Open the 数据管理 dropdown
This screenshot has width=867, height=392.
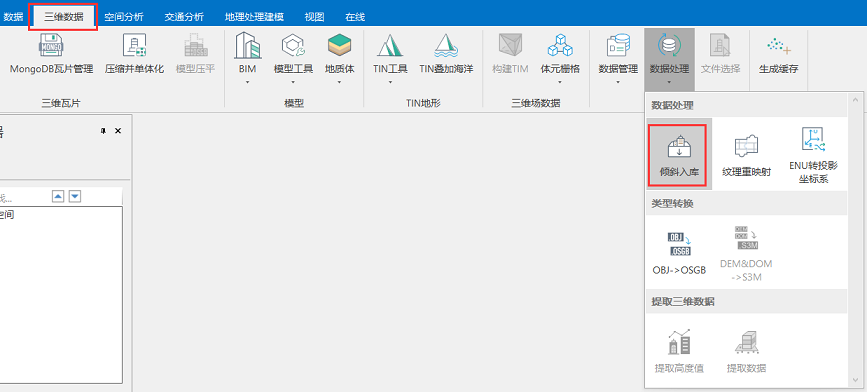coord(618,58)
